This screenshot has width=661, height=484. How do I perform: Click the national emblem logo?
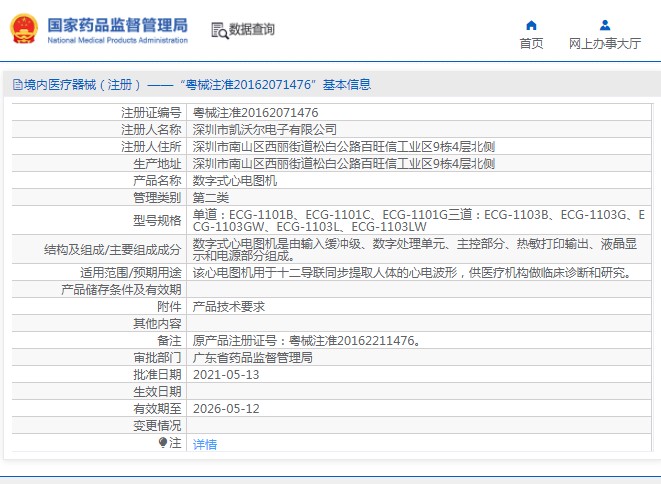click(x=24, y=29)
